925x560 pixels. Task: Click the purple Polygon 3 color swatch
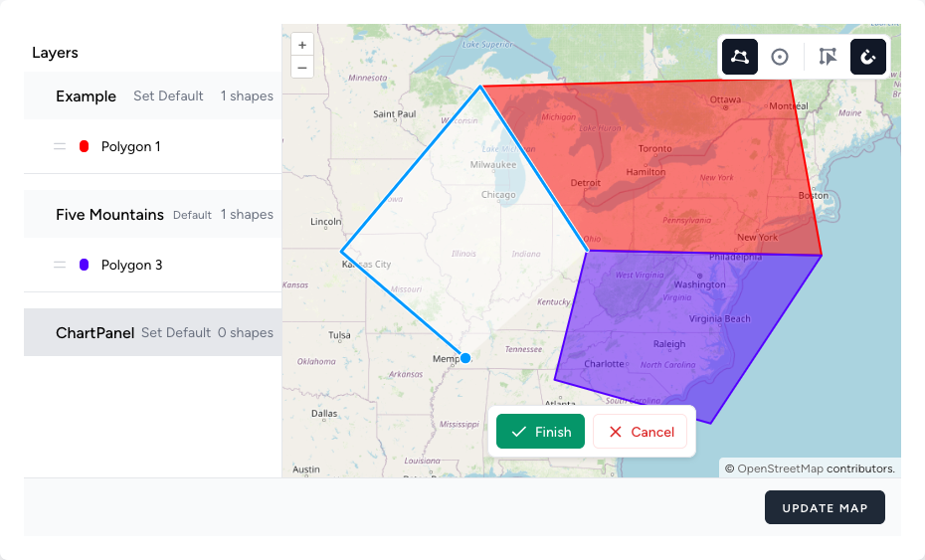(84, 265)
